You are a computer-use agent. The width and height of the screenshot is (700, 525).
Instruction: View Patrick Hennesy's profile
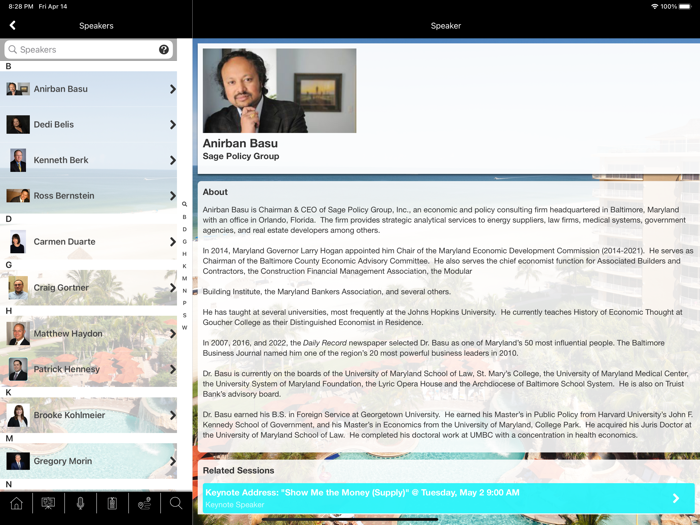click(x=88, y=369)
